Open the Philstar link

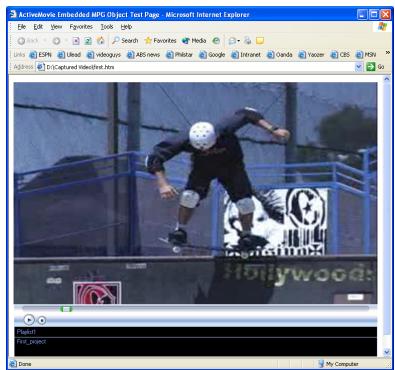pos(179,55)
